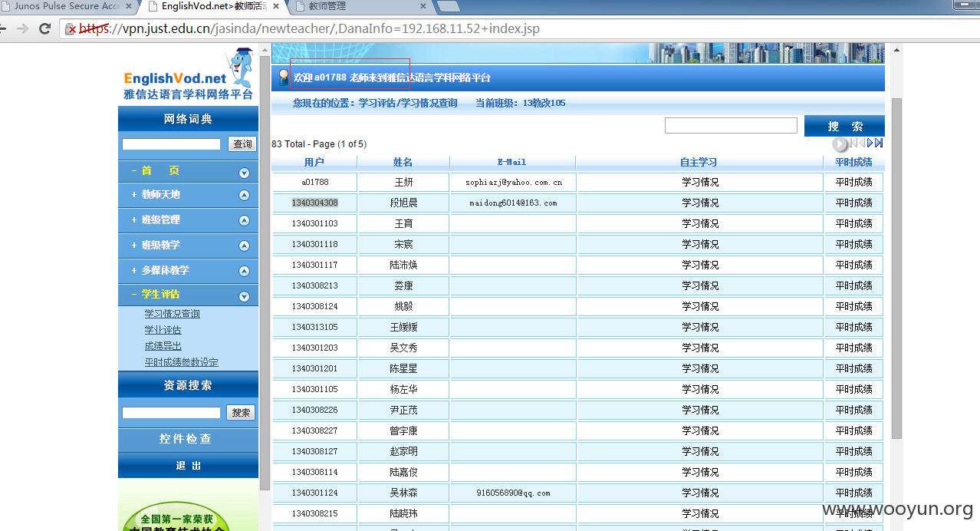Open the 平时成绩参数设定 link

click(x=182, y=362)
